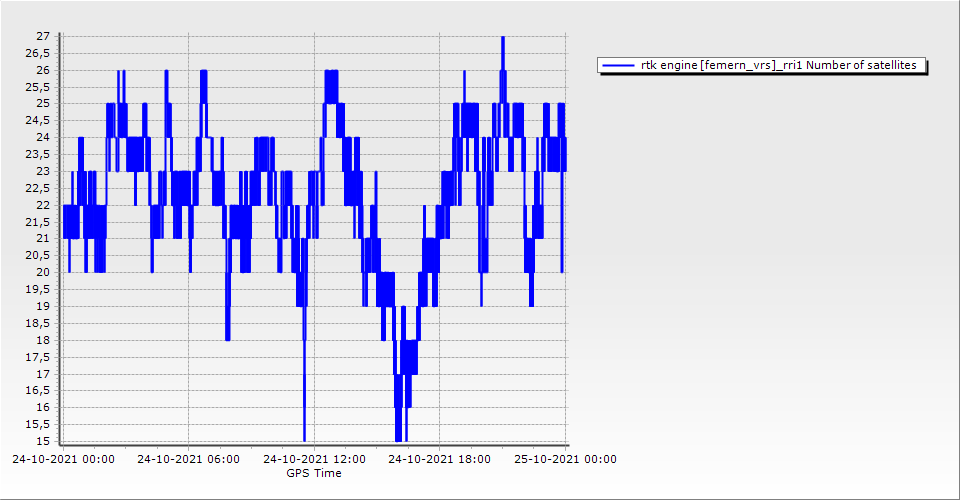Click the blue line sample in the legend
This screenshot has width=960, height=500.
[x=619, y=66]
